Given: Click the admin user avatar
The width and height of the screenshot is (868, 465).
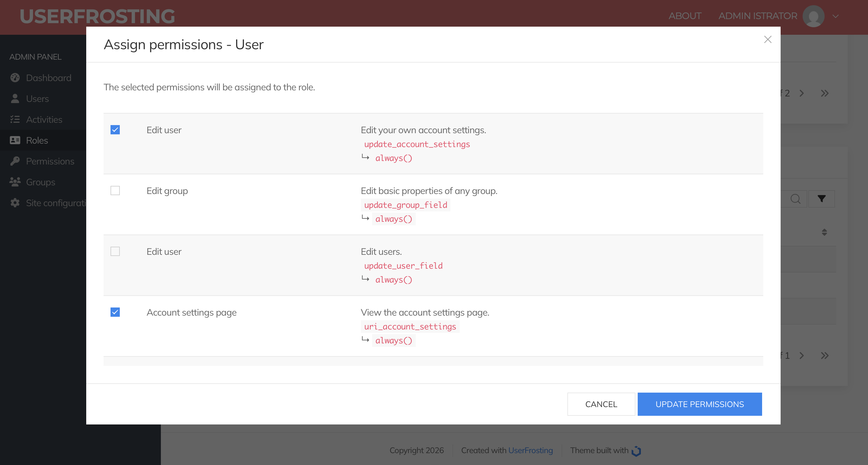Looking at the screenshot, I should point(813,16).
